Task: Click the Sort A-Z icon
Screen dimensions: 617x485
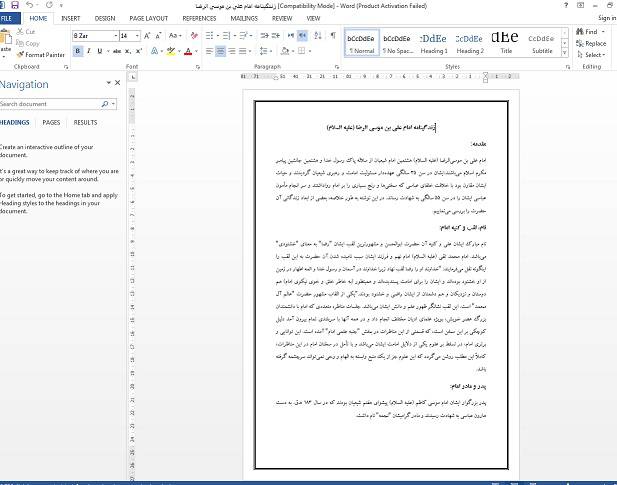Action: click(318, 36)
